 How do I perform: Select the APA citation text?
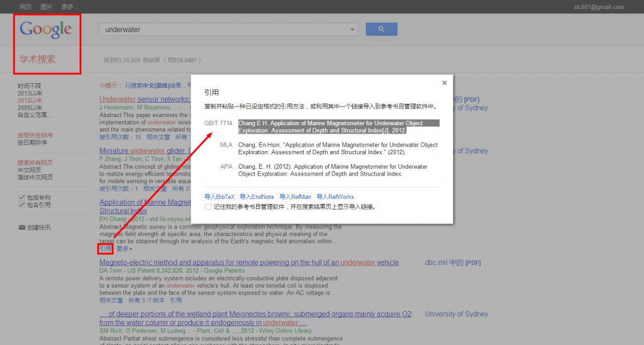(333, 170)
